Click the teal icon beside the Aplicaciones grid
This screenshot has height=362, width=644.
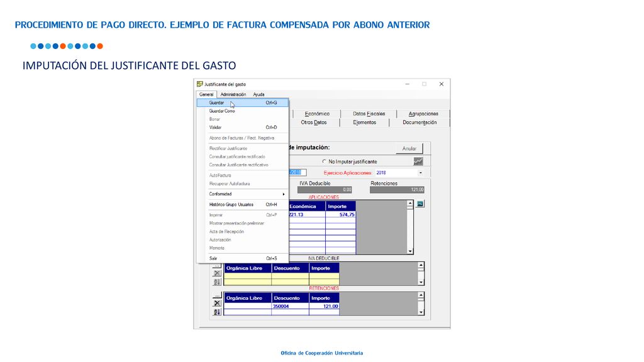click(x=419, y=204)
